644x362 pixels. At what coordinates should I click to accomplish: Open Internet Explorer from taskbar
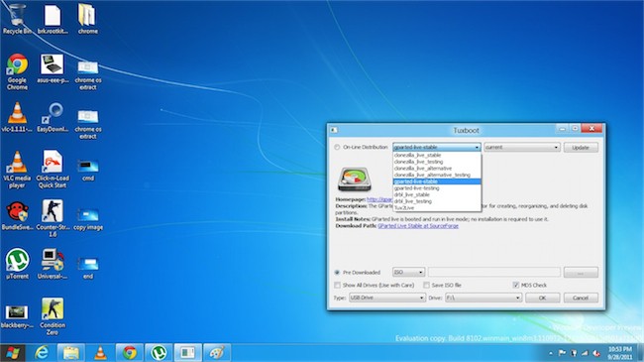[x=42, y=352]
